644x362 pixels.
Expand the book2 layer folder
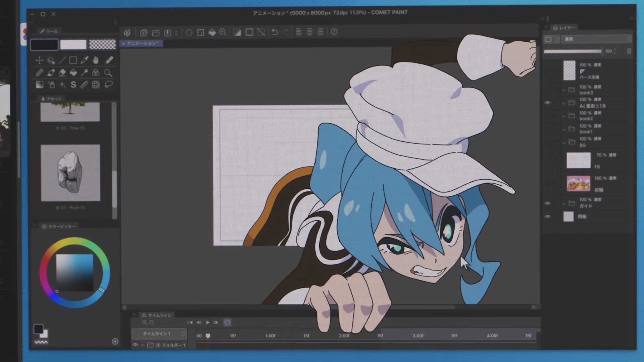point(563,116)
